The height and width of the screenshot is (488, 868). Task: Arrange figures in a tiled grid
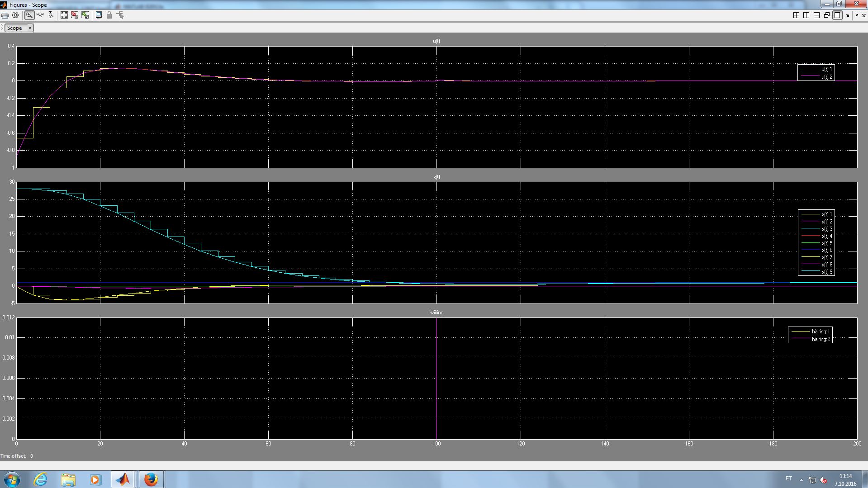pos(796,15)
